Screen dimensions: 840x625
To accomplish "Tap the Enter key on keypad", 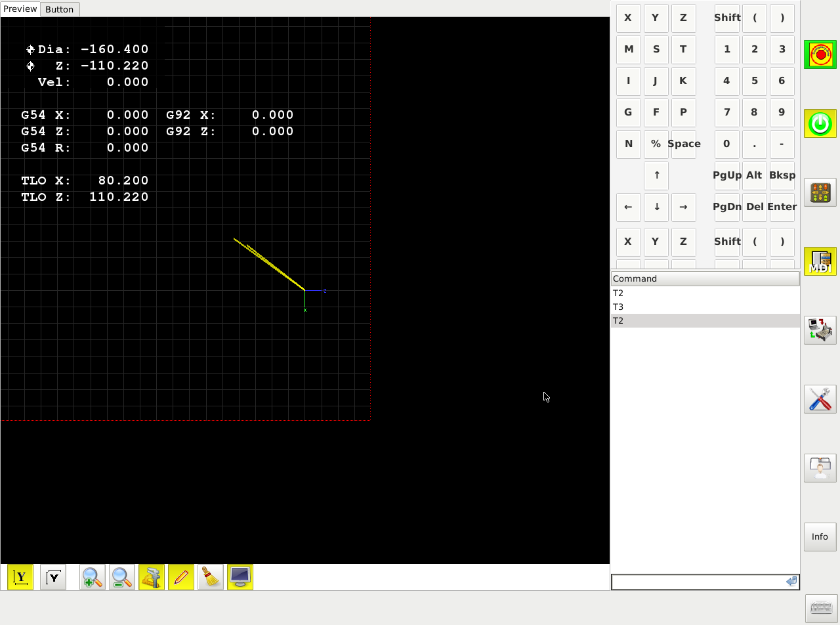I will coord(782,207).
